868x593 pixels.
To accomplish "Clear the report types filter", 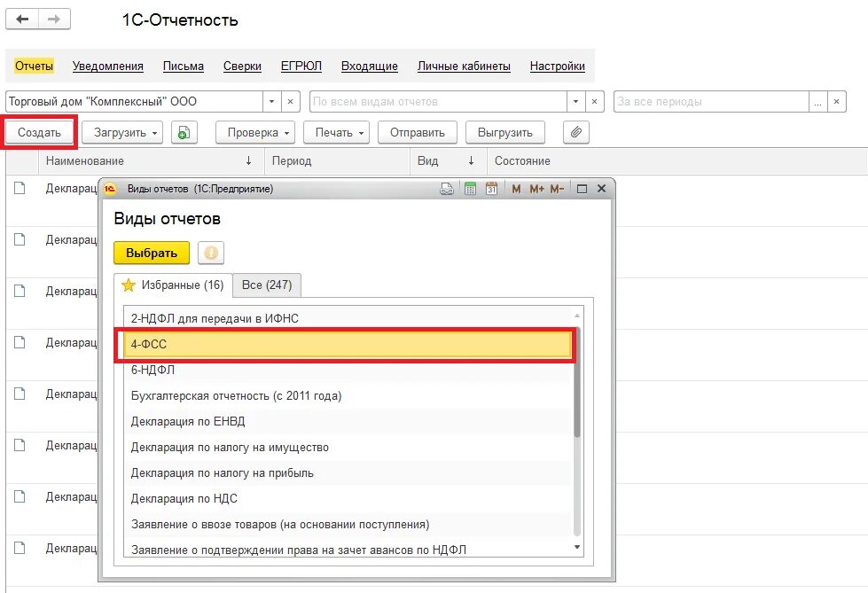I will tap(595, 102).
